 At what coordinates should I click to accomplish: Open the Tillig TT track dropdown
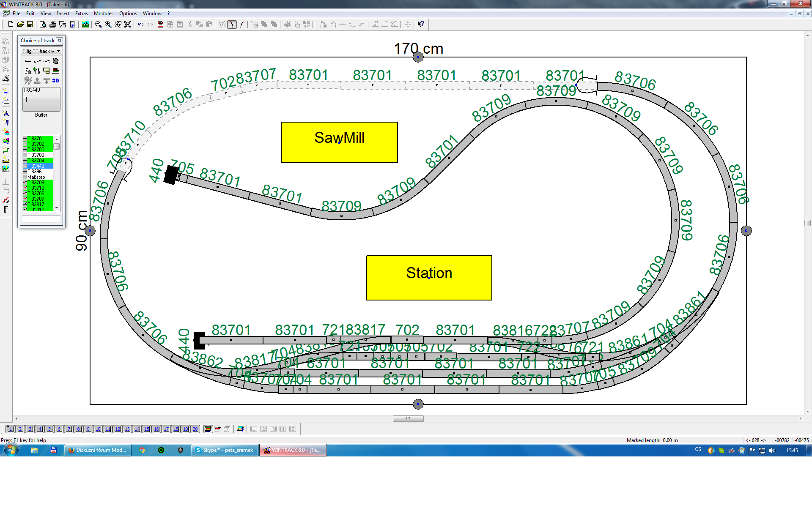41,51
